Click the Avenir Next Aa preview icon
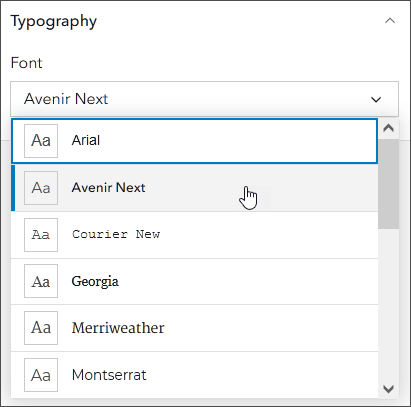 pyautogui.click(x=41, y=188)
